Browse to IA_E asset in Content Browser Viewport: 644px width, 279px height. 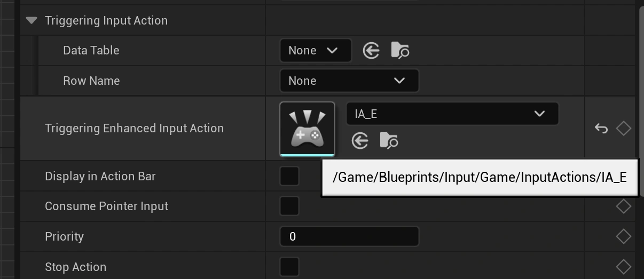point(389,141)
